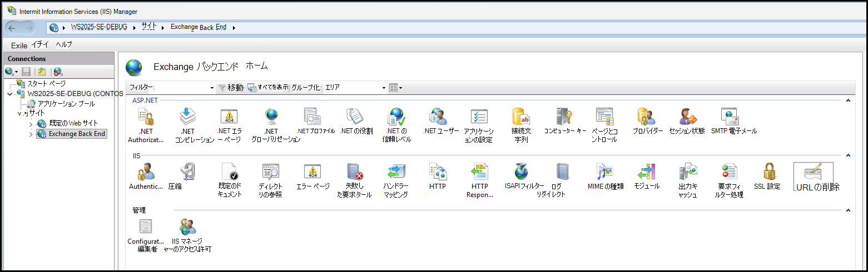
Task: Open ページとコントロール icon
Action: (x=605, y=117)
